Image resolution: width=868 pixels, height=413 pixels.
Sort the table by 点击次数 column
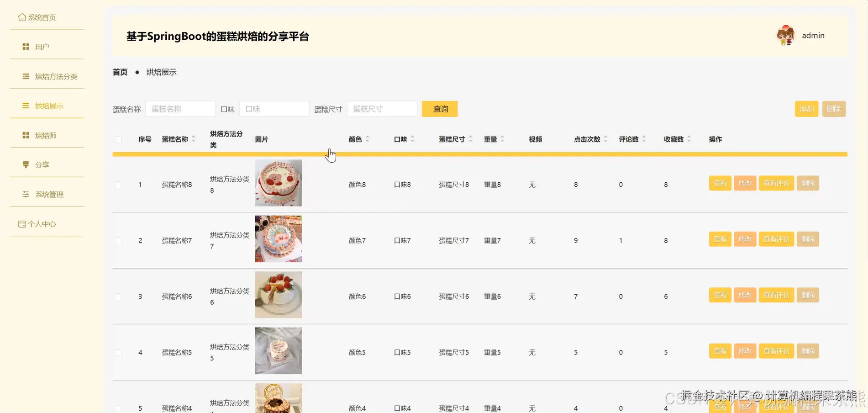click(606, 139)
